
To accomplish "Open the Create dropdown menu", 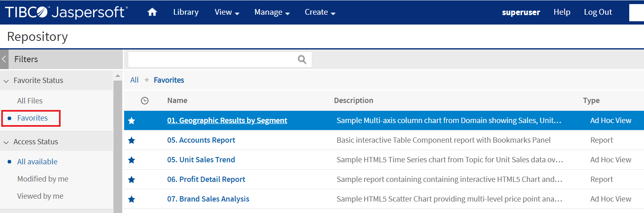I will (320, 12).
